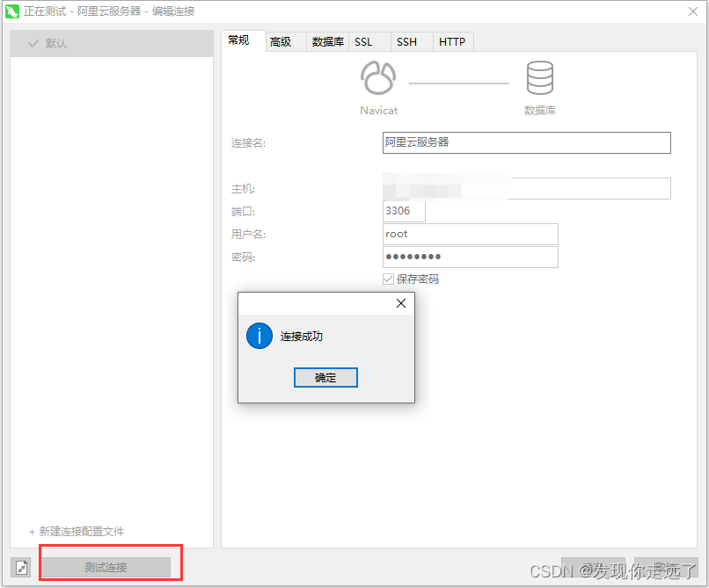
Task: Switch to the SSH tab
Action: tap(411, 42)
